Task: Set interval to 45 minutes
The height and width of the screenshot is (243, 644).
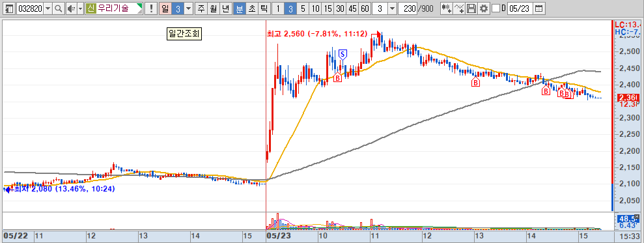Action: tap(352, 8)
